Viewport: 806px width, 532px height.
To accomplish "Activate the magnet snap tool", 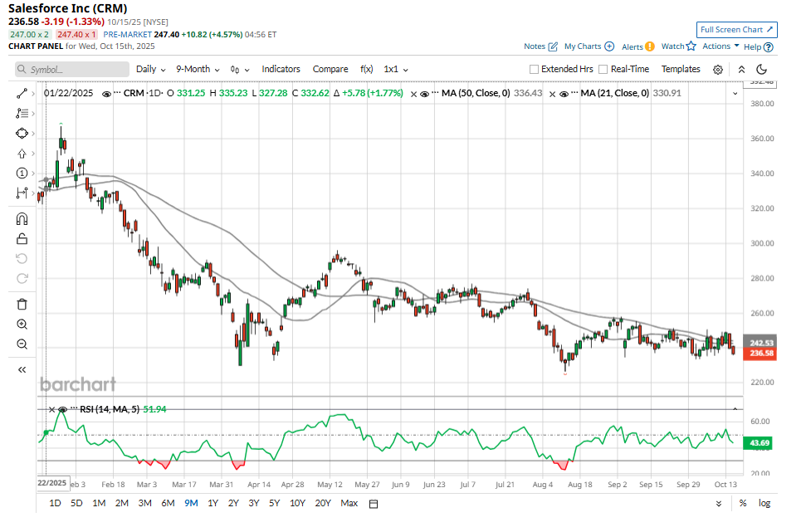I will [x=22, y=219].
